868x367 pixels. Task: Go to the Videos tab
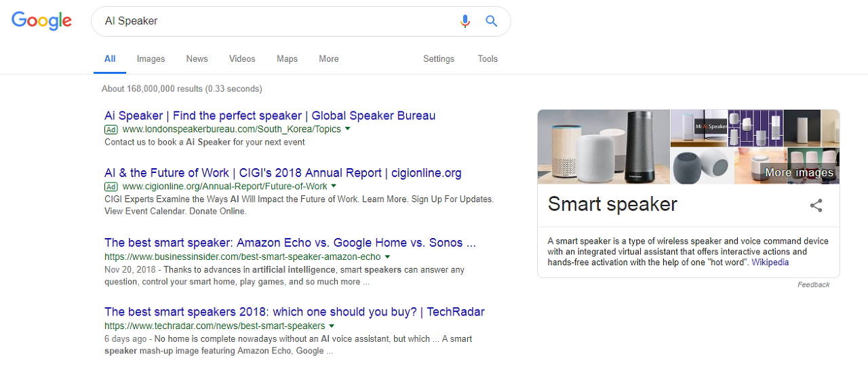242,59
